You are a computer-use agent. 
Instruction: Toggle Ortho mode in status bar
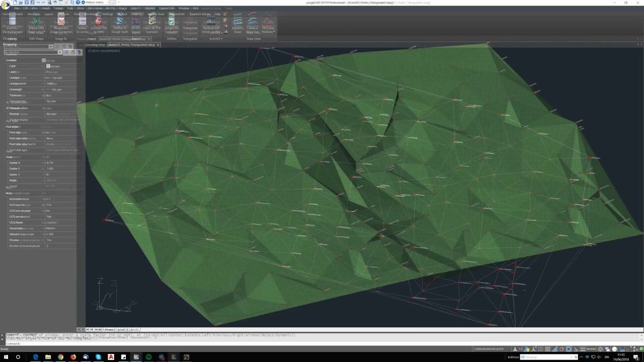pyautogui.click(x=554, y=349)
